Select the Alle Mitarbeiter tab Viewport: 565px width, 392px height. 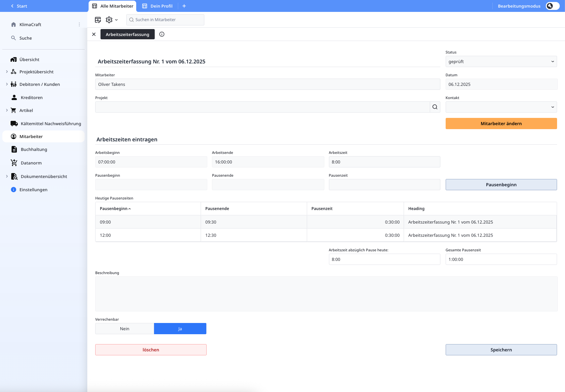(113, 6)
